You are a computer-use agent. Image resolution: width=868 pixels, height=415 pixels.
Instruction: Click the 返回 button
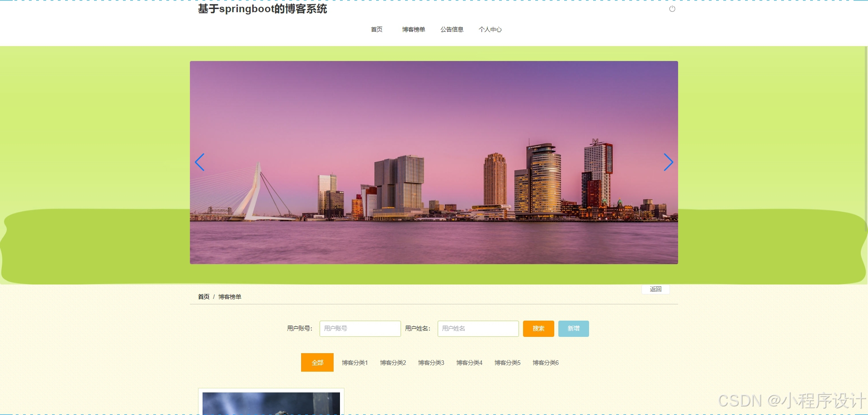tap(656, 289)
